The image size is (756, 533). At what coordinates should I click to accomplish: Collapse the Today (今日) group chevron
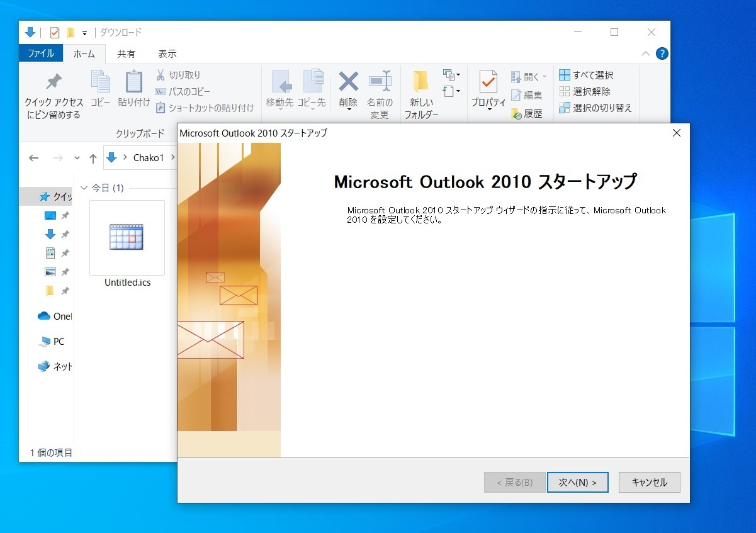[x=84, y=188]
